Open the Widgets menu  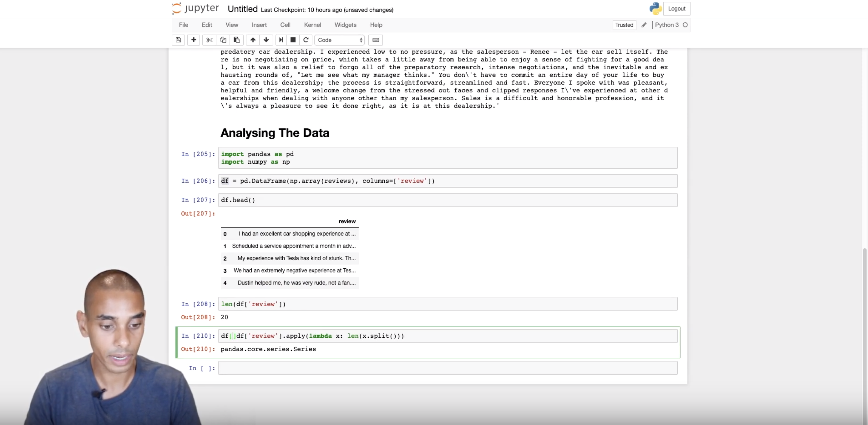[x=345, y=25]
